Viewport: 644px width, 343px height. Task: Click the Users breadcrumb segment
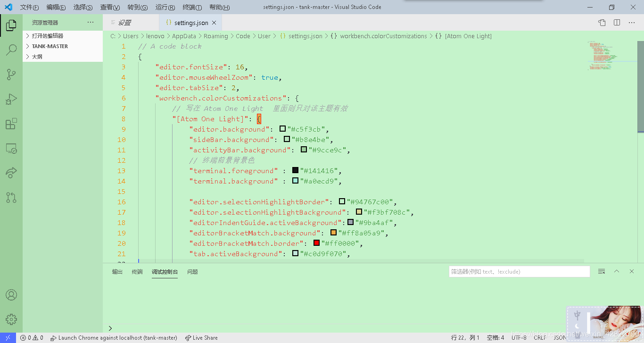coord(131,36)
